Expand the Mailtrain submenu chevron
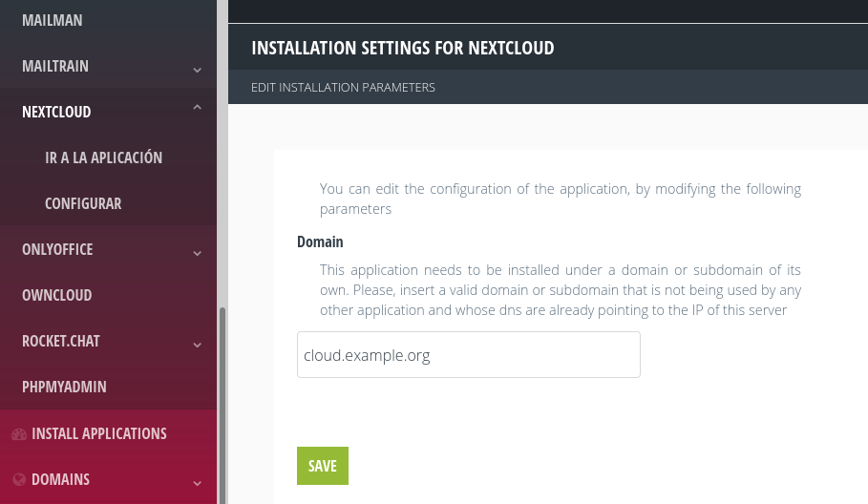Screen dimensions: 868x504 pyautogui.click(x=197, y=70)
